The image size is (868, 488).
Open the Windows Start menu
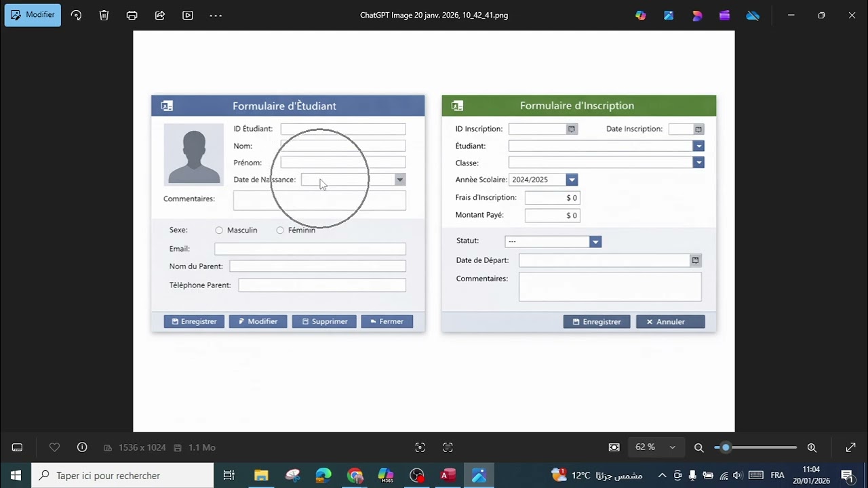pyautogui.click(x=16, y=476)
